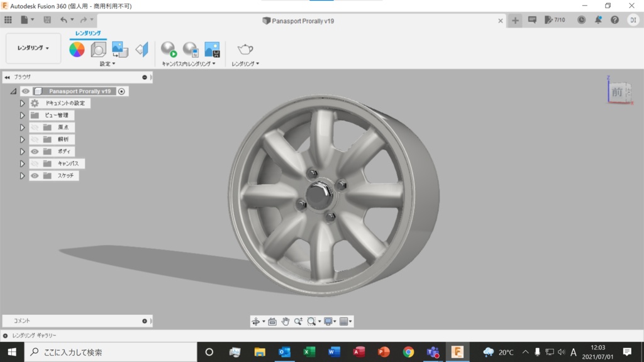Image resolution: width=644 pixels, height=362 pixels.
Task: Open the Data Panel grid icon
Action: (8, 20)
